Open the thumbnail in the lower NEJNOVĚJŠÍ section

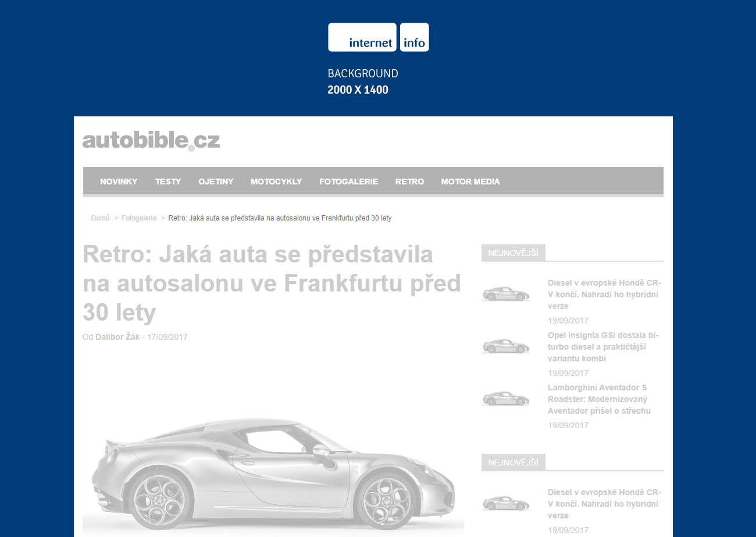[506, 503]
